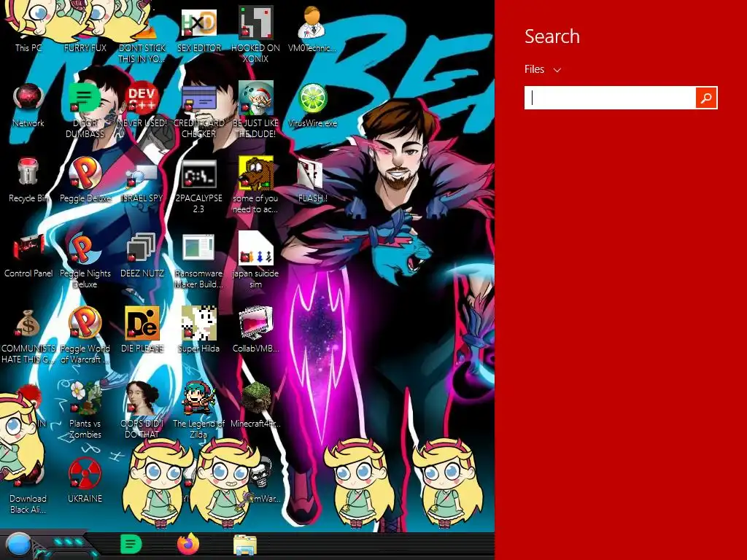The height and width of the screenshot is (560, 747).
Task: Open the Recycle Bin
Action: [28, 172]
